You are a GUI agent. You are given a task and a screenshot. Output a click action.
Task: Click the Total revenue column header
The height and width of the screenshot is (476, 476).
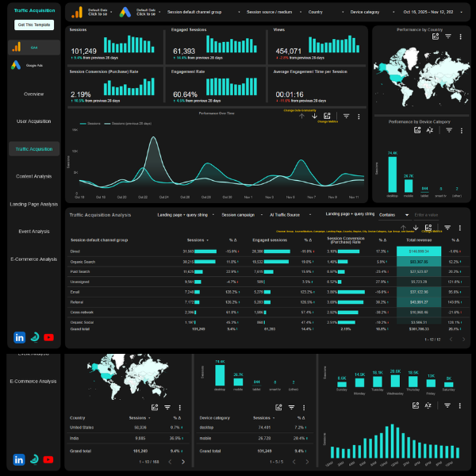pyautogui.click(x=419, y=240)
